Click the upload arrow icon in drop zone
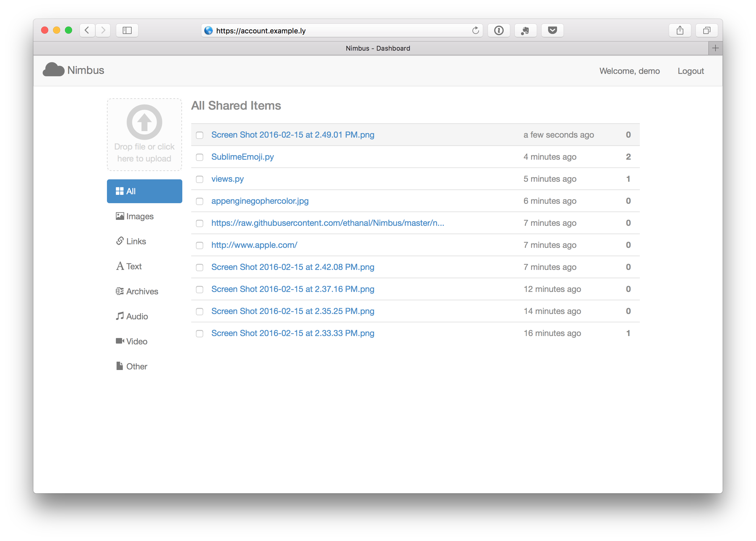The width and height of the screenshot is (756, 541). pyautogui.click(x=144, y=122)
